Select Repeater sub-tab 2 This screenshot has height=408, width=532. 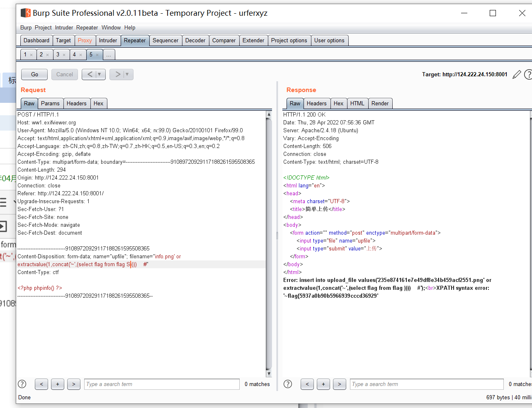coord(41,54)
